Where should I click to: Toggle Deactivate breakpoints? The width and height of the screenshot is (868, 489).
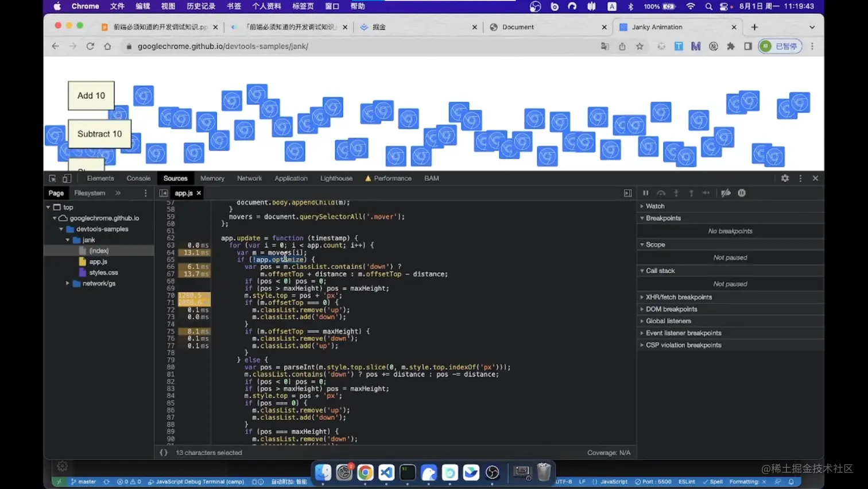click(726, 193)
